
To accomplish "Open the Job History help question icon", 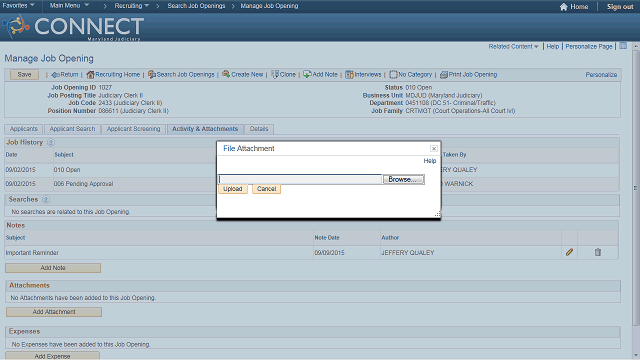I will coord(51,142).
